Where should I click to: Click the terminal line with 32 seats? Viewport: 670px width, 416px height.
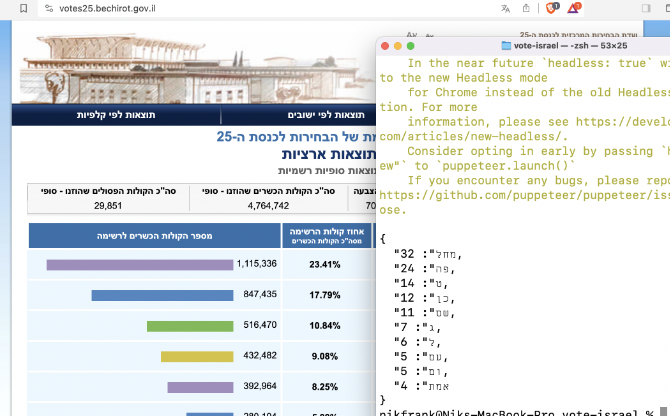point(428,254)
